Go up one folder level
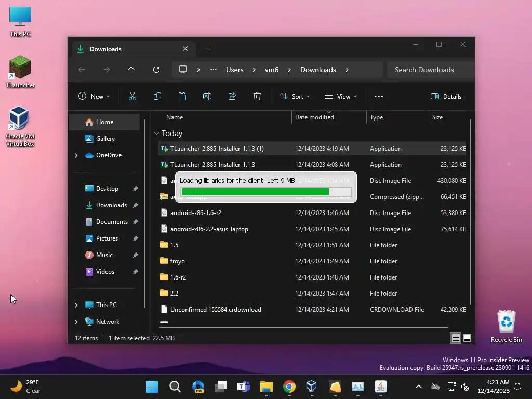532x399 pixels. [x=131, y=70]
